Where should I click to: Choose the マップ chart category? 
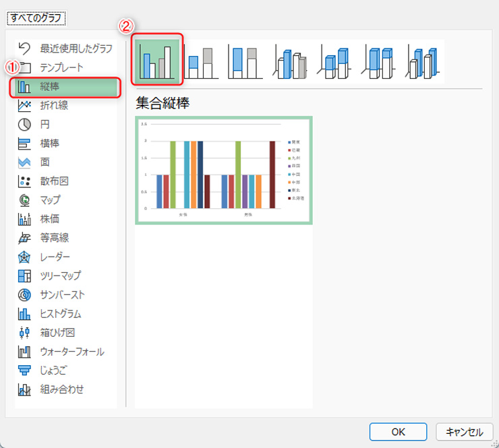point(50,200)
